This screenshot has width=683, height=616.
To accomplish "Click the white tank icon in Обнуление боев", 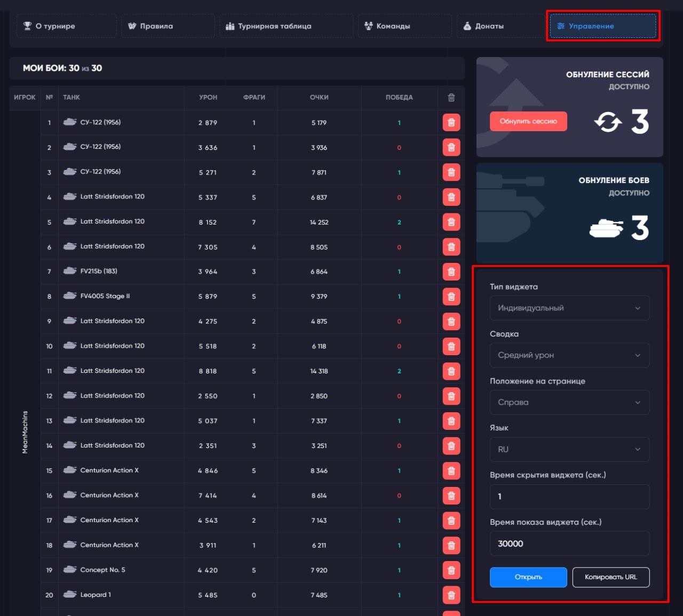I will (606, 228).
